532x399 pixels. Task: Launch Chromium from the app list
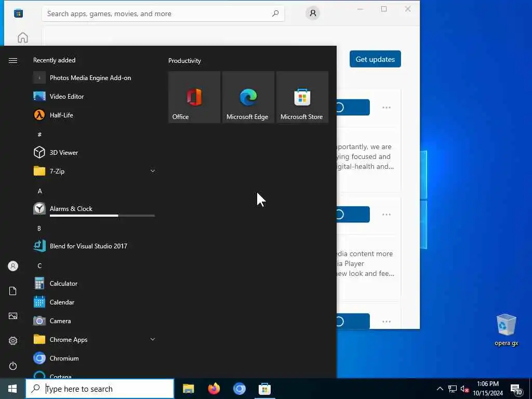click(x=94, y=358)
